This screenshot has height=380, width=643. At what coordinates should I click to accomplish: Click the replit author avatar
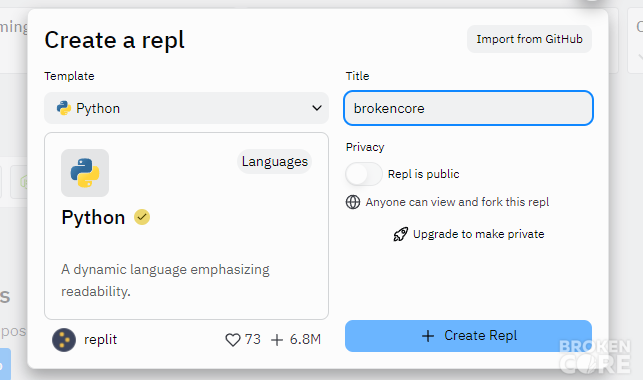pos(64,340)
